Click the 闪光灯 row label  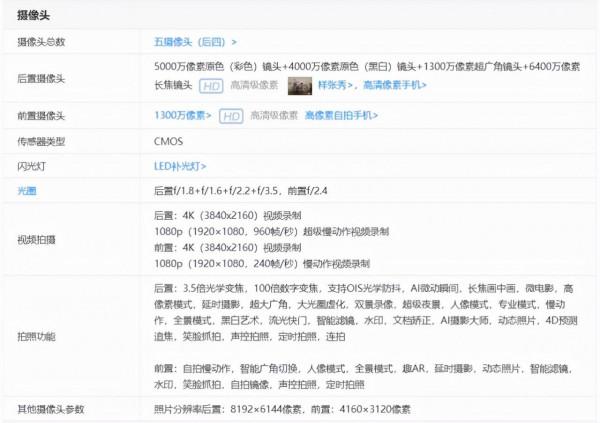coord(32,165)
